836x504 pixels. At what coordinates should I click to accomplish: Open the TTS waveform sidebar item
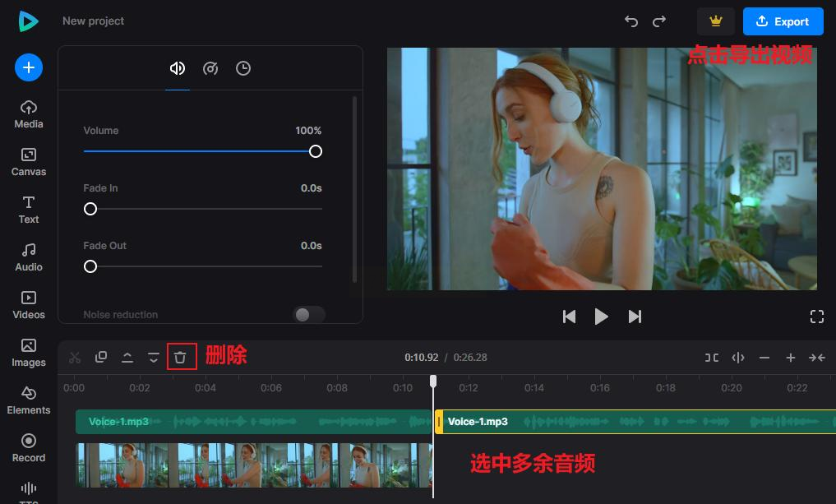tap(29, 492)
